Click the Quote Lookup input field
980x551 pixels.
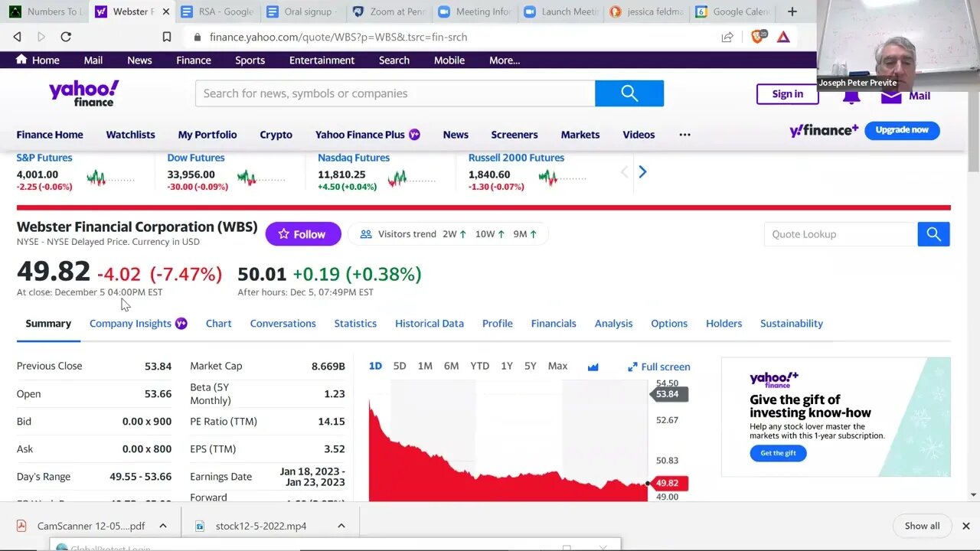841,234
